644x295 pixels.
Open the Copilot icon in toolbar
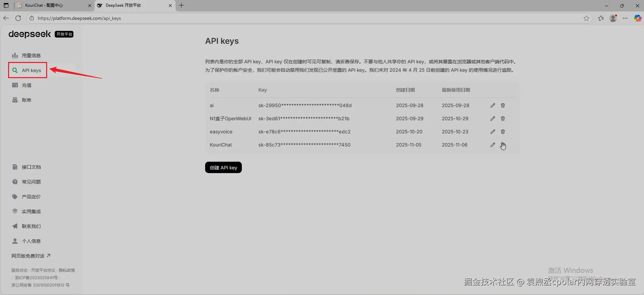638,18
